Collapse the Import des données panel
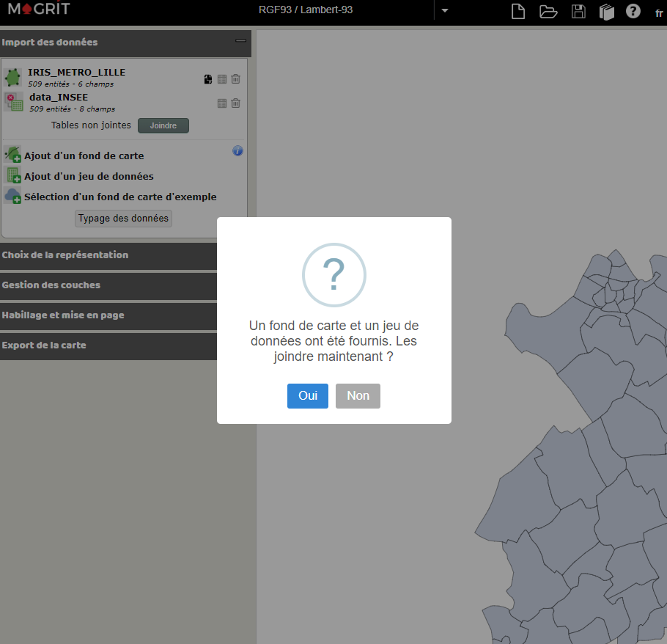 [240, 42]
